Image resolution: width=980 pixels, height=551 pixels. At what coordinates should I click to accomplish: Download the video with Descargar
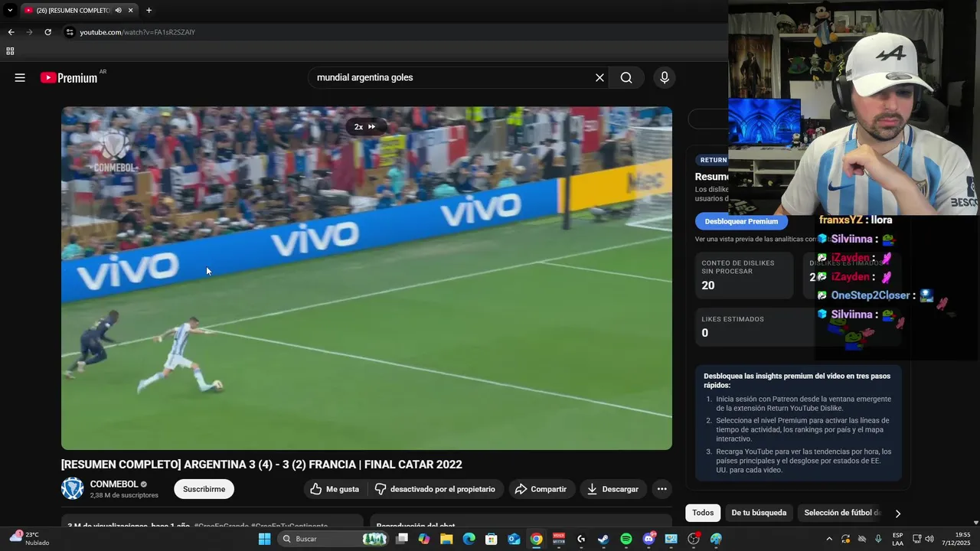(612, 489)
